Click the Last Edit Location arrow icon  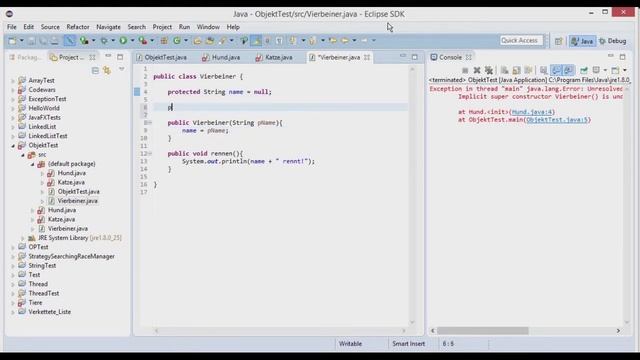(333, 40)
